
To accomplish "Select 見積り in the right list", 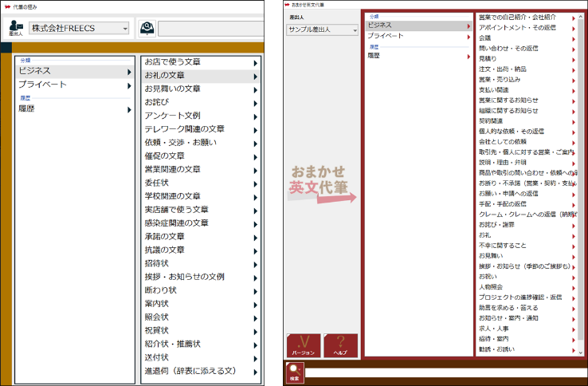I will pos(527,58).
